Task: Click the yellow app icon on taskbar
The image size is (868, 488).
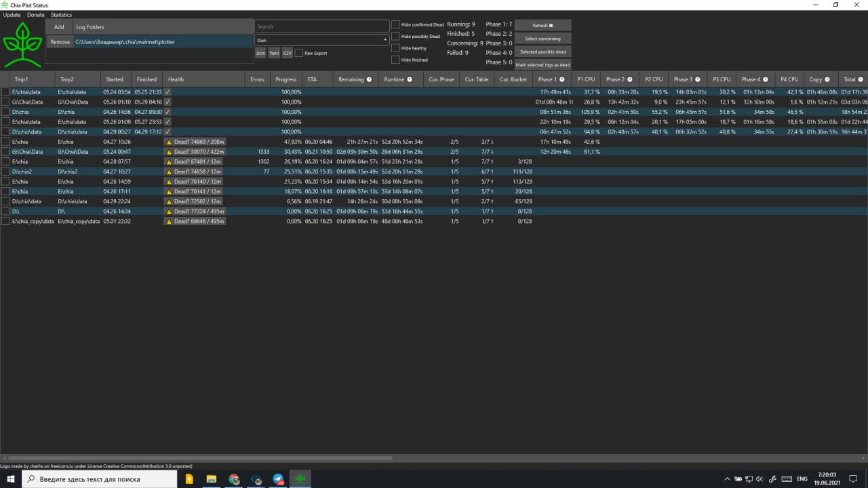Action: click(x=189, y=479)
